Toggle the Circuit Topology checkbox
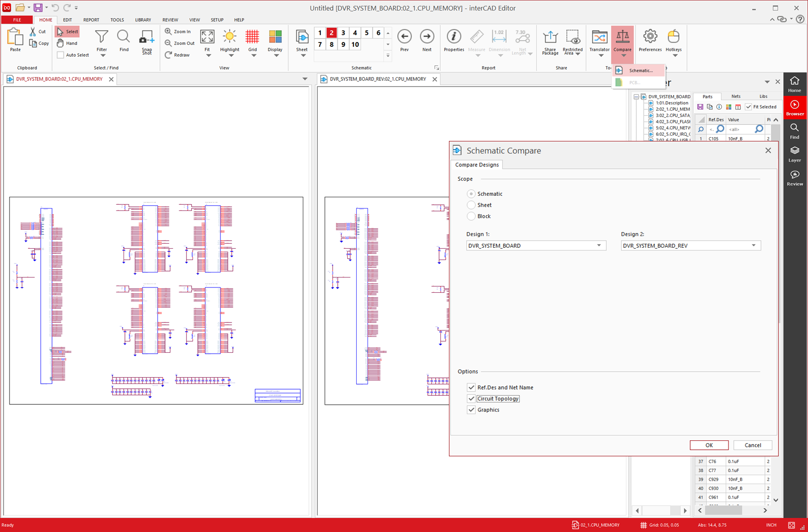This screenshot has height=532, width=808. coord(471,399)
